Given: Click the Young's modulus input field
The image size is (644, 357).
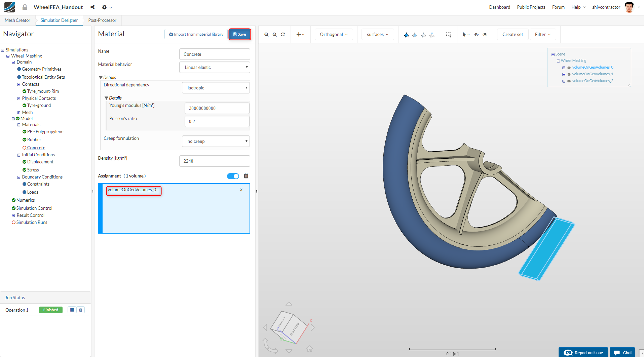Looking at the screenshot, I should [217, 108].
